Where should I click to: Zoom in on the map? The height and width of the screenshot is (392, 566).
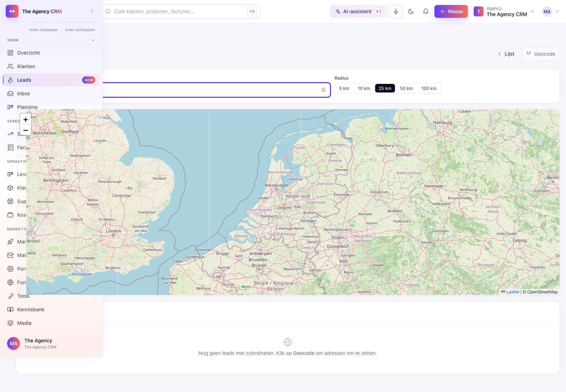(x=25, y=120)
